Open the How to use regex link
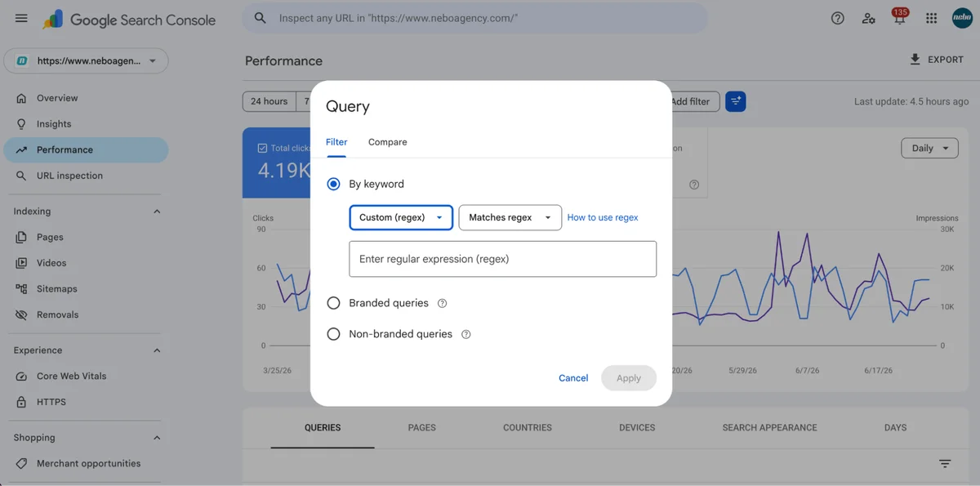Screen dimensions: 980x486 [603, 217]
